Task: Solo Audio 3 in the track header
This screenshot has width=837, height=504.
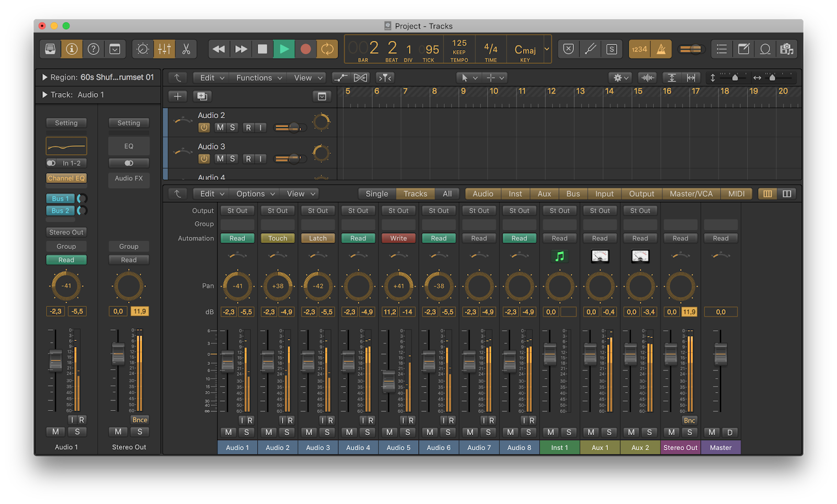Action: pyautogui.click(x=233, y=159)
